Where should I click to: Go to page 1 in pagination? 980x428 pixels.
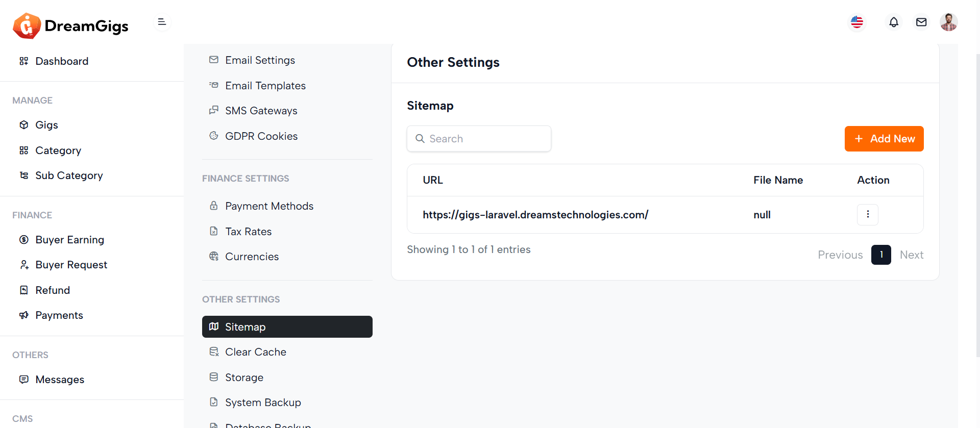tap(881, 255)
